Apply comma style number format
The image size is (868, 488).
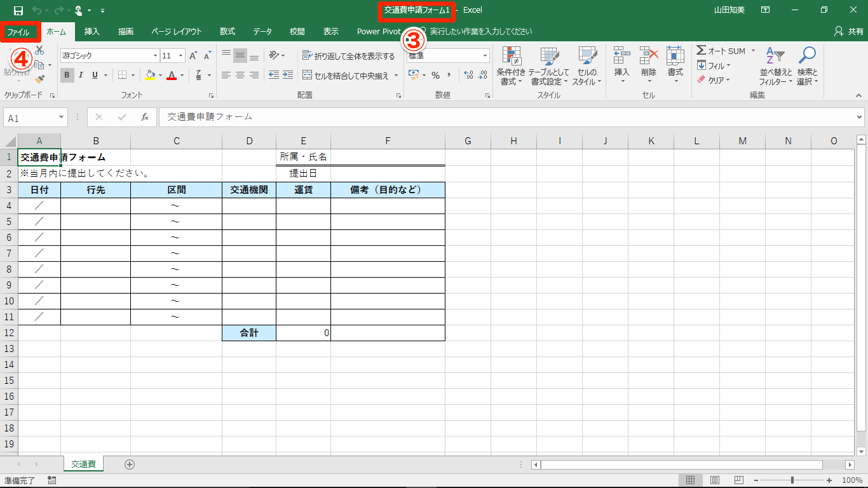pos(449,75)
